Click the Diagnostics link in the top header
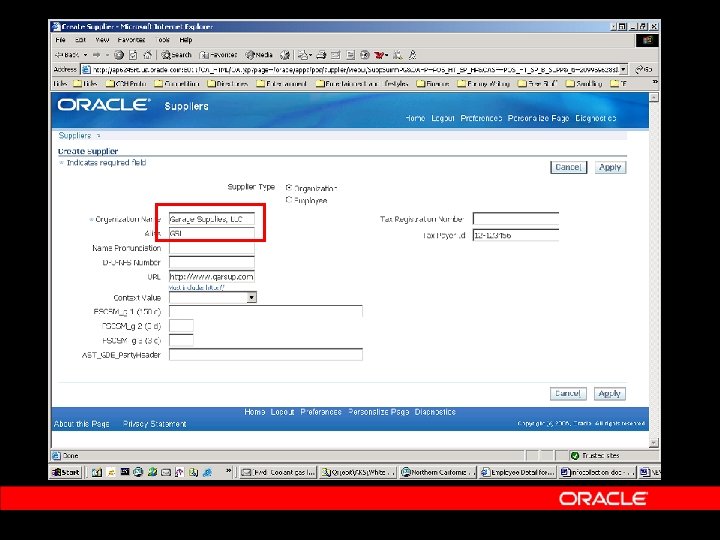This screenshot has width=720, height=540. (x=596, y=118)
